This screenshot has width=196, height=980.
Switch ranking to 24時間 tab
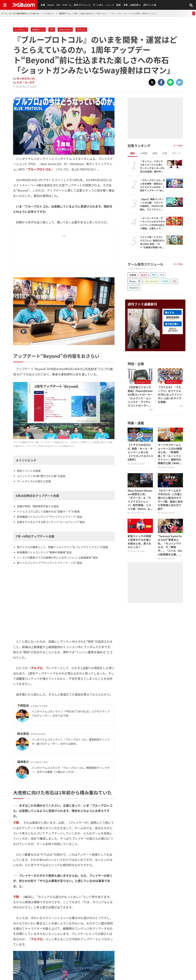point(143,153)
